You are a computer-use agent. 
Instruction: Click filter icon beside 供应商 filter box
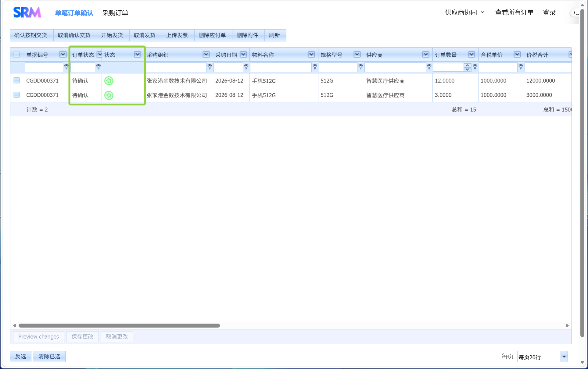(x=429, y=67)
